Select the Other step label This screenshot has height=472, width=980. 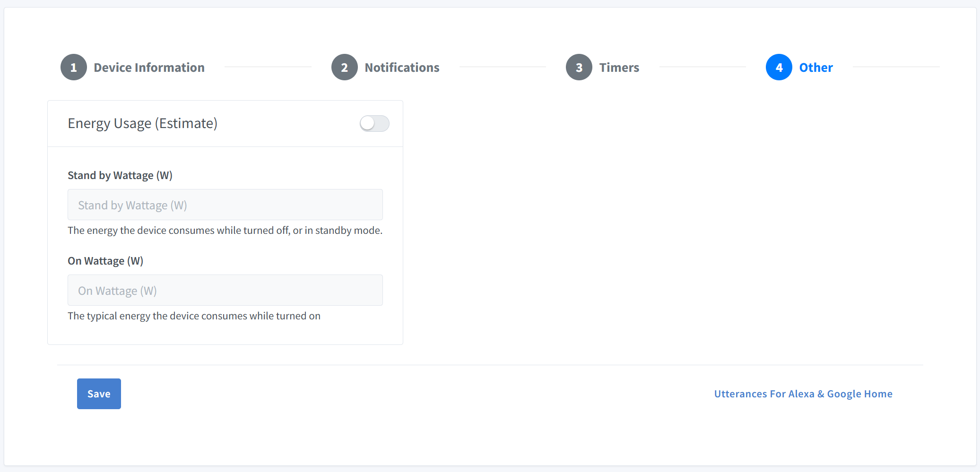815,68
